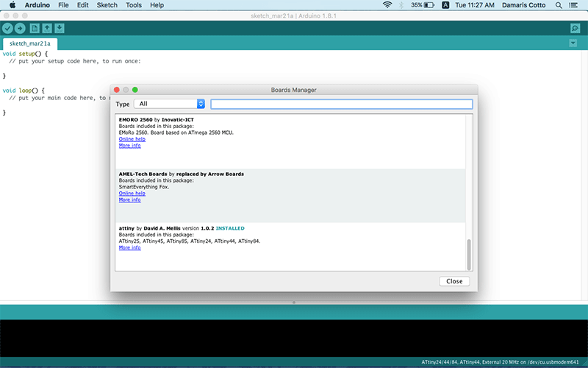Viewport: 588px width, 368px height.
Task: Click the INSTALLED label on attiny package
Action: coord(230,228)
